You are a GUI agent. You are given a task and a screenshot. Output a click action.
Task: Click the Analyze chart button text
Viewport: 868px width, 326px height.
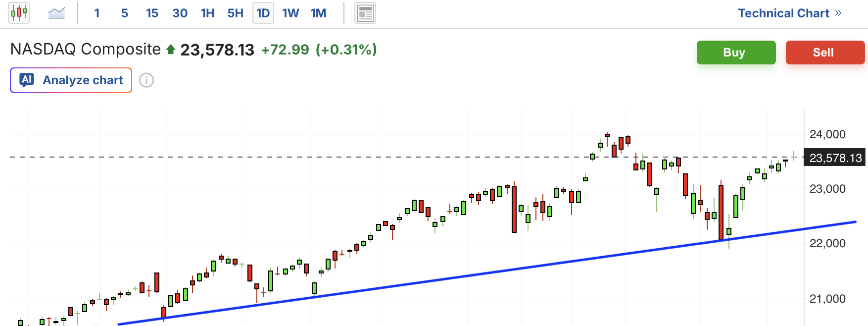click(83, 80)
